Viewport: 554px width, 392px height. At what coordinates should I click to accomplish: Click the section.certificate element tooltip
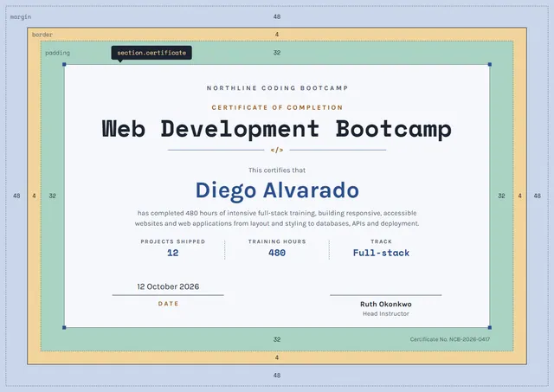[151, 53]
